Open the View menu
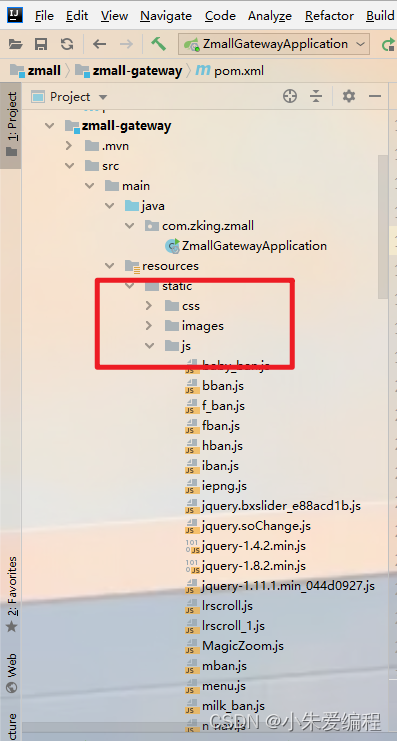Viewport: 397px width, 741px height. click(x=114, y=16)
